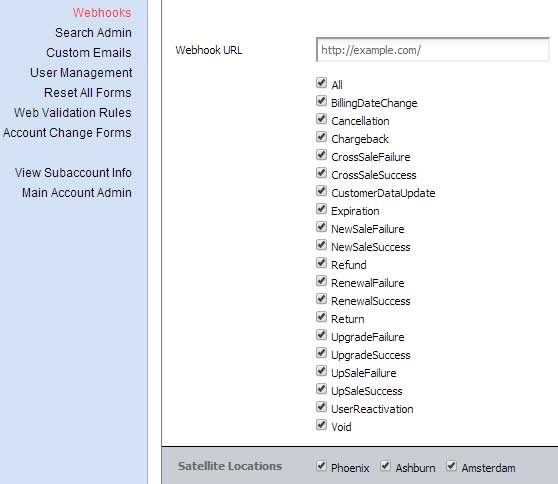Open Account Change Forms
Image resolution: width=558 pixels, height=484 pixels.
point(67,132)
